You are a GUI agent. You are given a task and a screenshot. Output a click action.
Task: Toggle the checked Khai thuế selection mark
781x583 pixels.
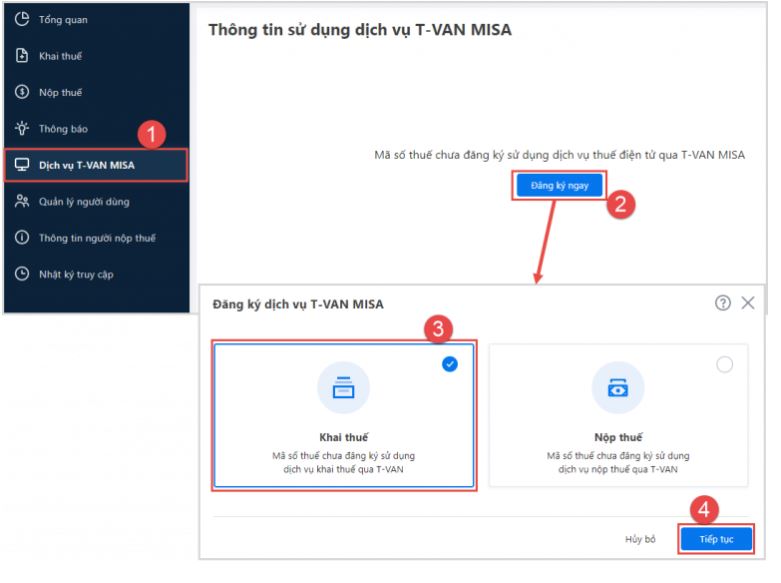click(x=450, y=365)
